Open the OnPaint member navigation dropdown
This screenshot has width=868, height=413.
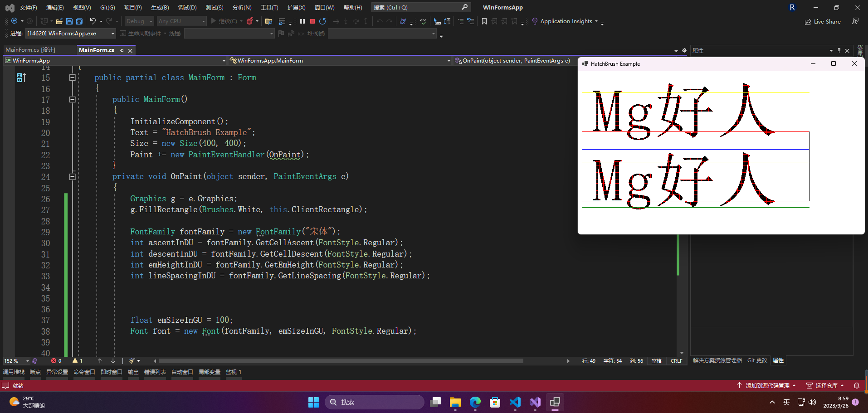pos(515,60)
